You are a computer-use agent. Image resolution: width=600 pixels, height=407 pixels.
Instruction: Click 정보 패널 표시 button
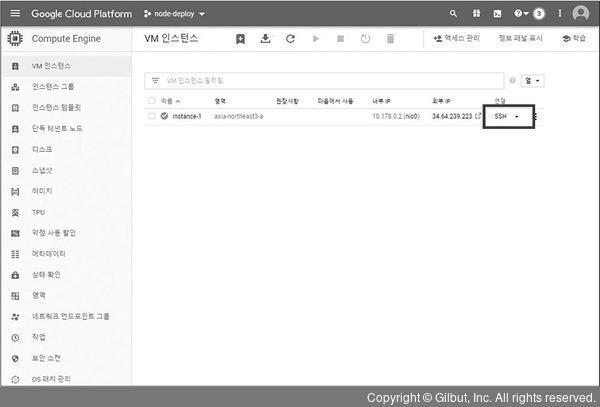pyautogui.click(x=520, y=38)
